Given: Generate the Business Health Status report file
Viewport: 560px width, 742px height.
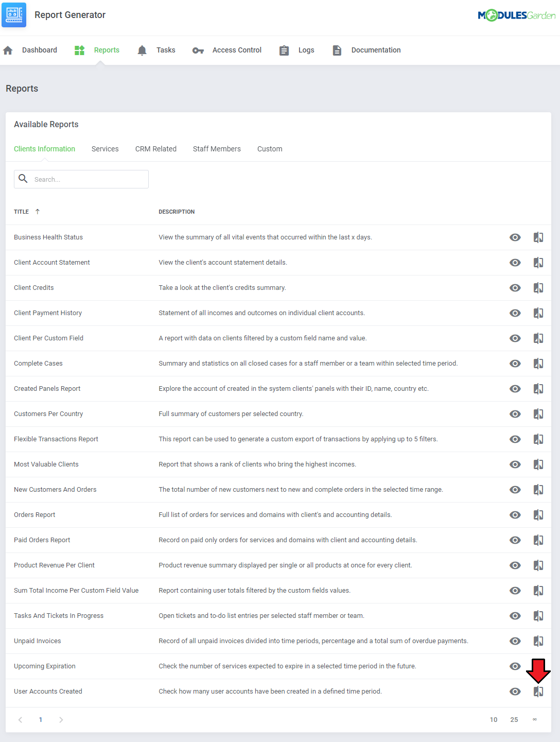Looking at the screenshot, I should [x=538, y=237].
